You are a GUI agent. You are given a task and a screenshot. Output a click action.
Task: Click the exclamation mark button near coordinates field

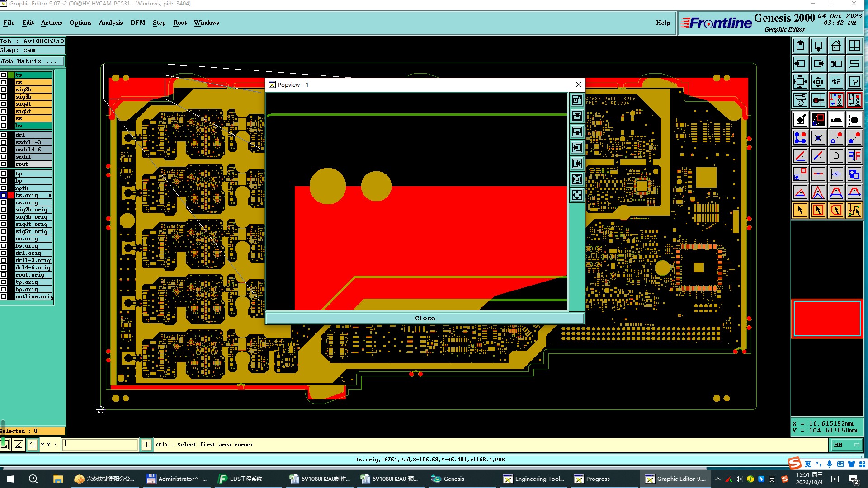(x=146, y=445)
